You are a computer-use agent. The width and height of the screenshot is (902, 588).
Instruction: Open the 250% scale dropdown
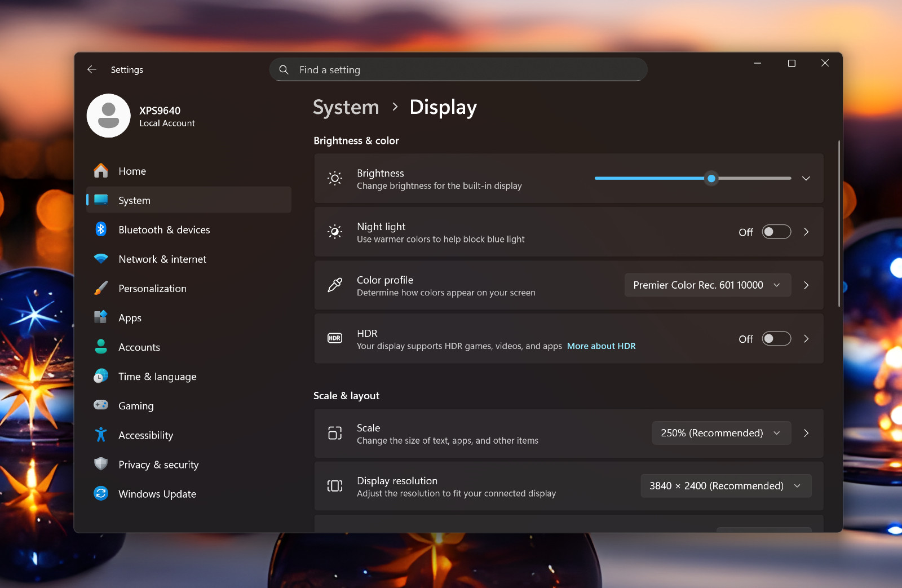(722, 433)
